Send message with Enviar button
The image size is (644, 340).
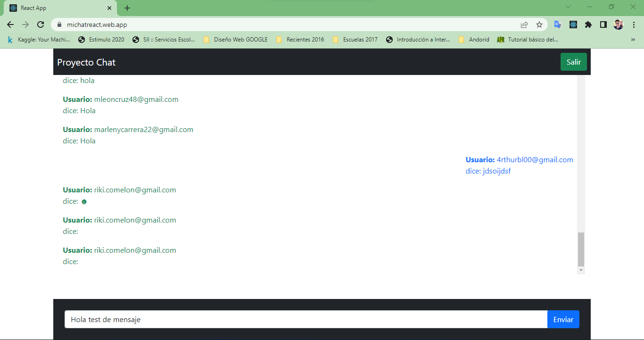pyautogui.click(x=563, y=319)
